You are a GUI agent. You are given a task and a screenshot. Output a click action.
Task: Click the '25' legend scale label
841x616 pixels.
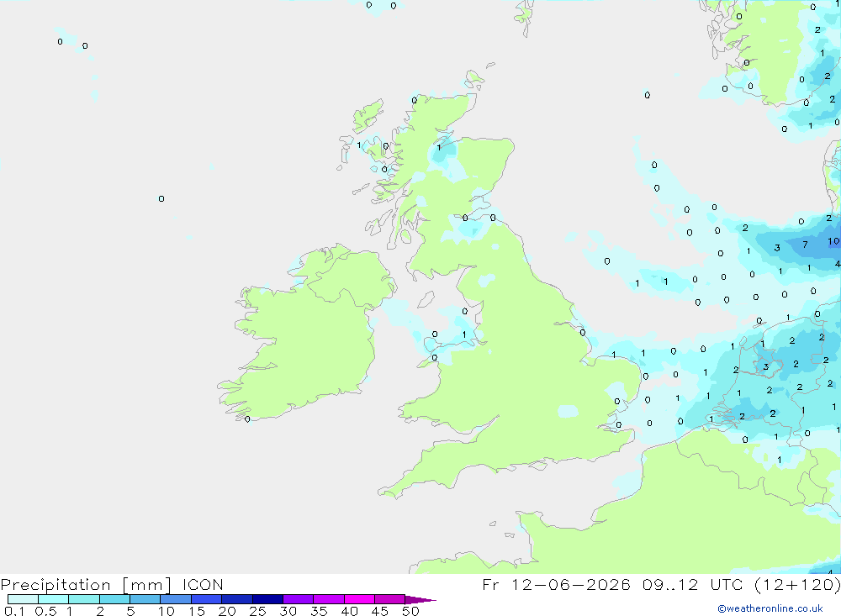click(x=257, y=611)
